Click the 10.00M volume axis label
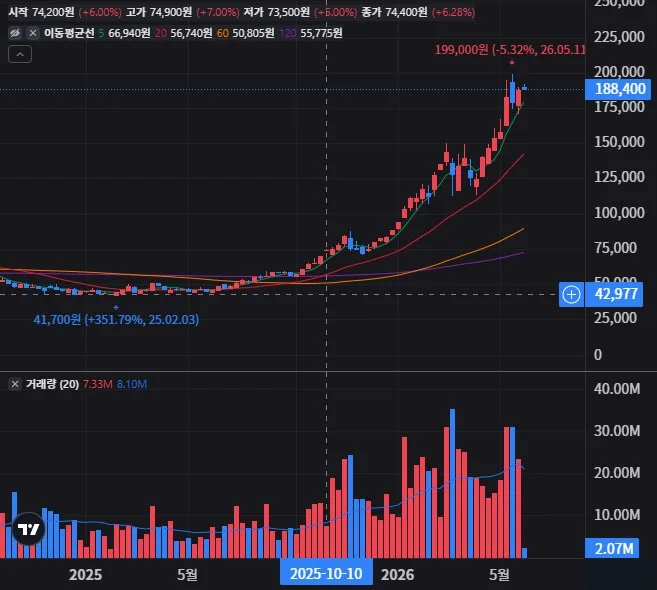Screen dimensions: 657x590 click(x=617, y=514)
